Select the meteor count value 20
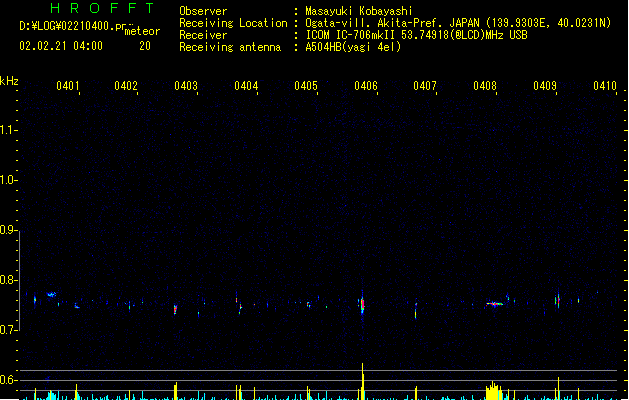 [145, 46]
